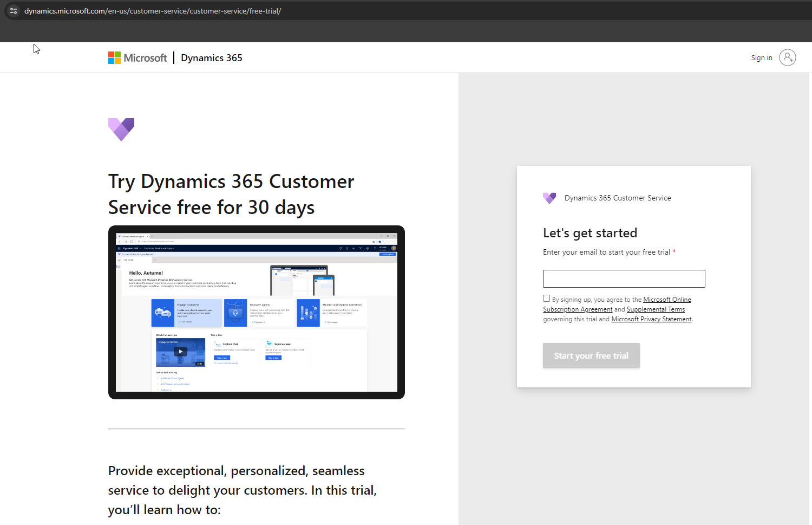Go to Dynamics 365 home in header
812x525 pixels.
tap(212, 58)
